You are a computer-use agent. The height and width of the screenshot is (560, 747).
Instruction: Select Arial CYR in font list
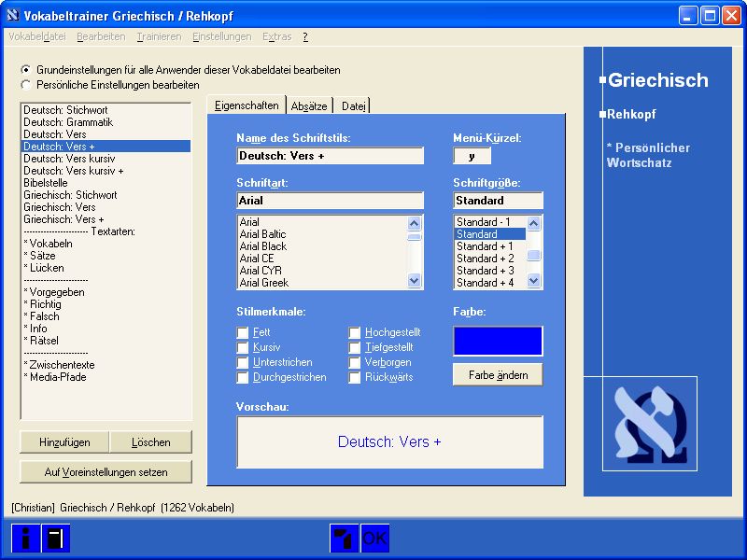322,271
